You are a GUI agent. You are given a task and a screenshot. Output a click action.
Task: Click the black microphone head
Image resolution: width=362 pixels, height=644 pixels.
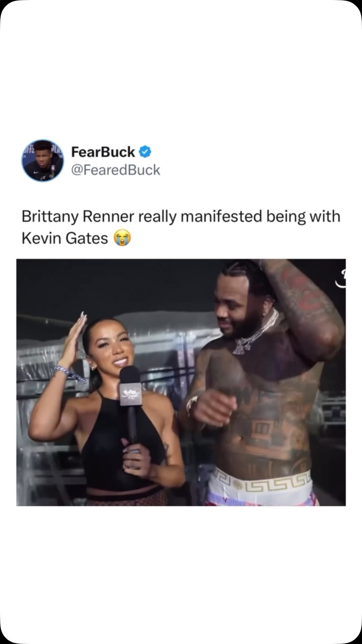click(130, 374)
